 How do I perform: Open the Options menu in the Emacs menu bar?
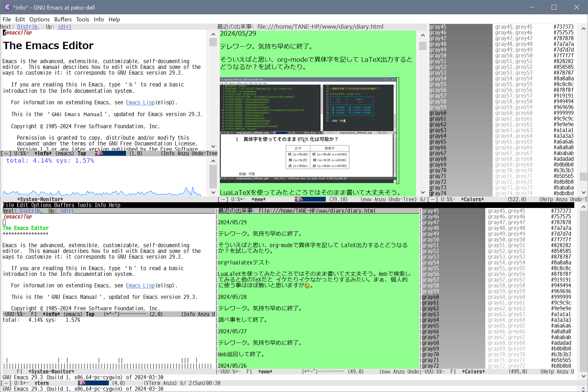(40, 19)
